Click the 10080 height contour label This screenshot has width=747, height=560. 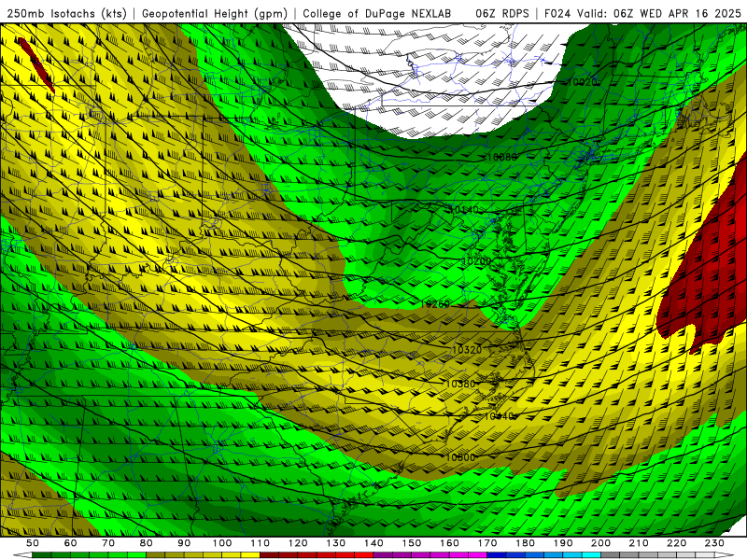pos(501,157)
